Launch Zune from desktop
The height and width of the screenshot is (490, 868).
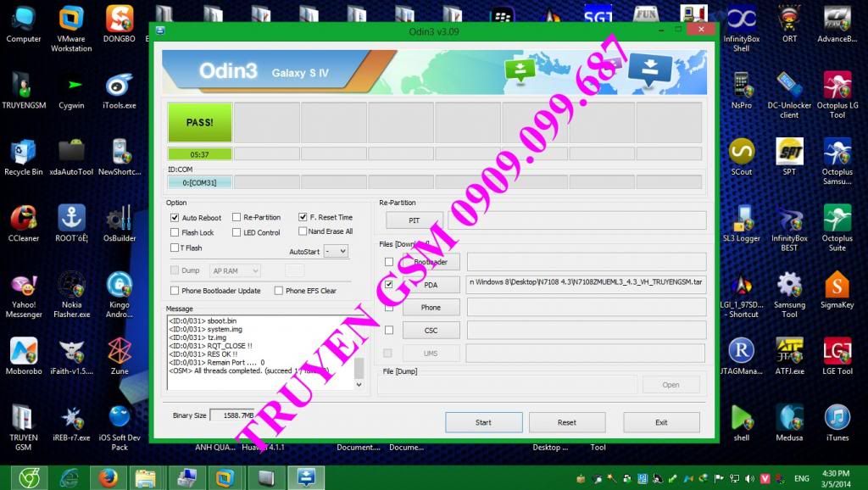(x=119, y=357)
